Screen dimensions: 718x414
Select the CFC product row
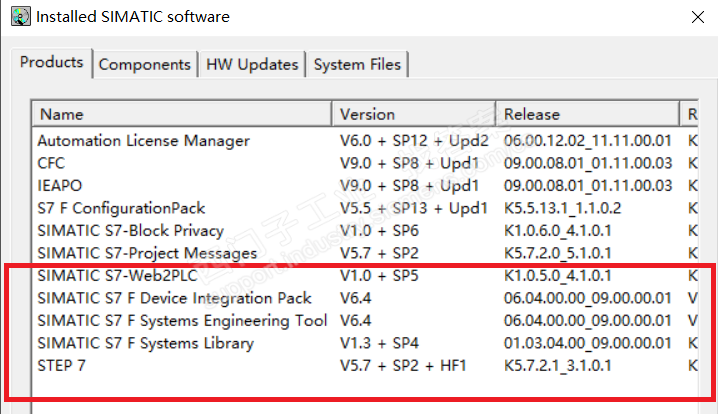tap(52, 163)
